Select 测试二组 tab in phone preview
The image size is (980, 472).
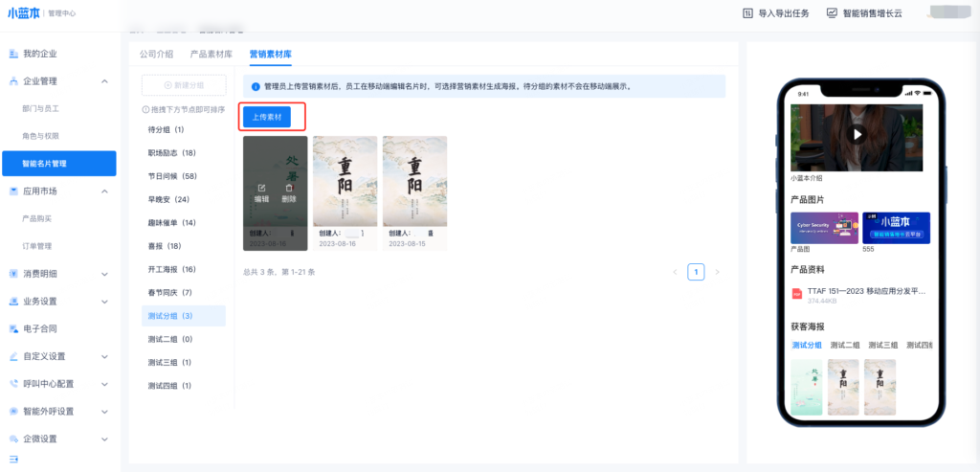tap(845, 345)
